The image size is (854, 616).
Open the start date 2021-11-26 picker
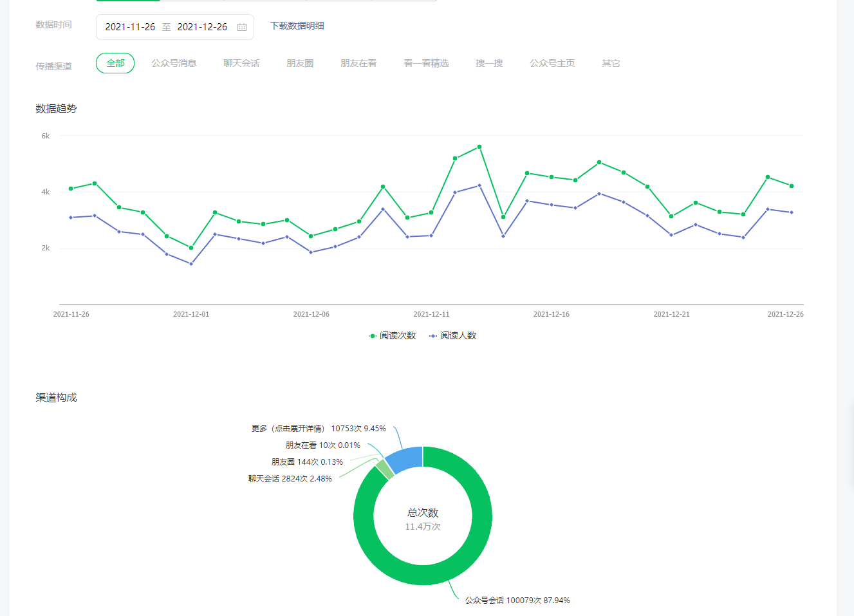point(130,27)
